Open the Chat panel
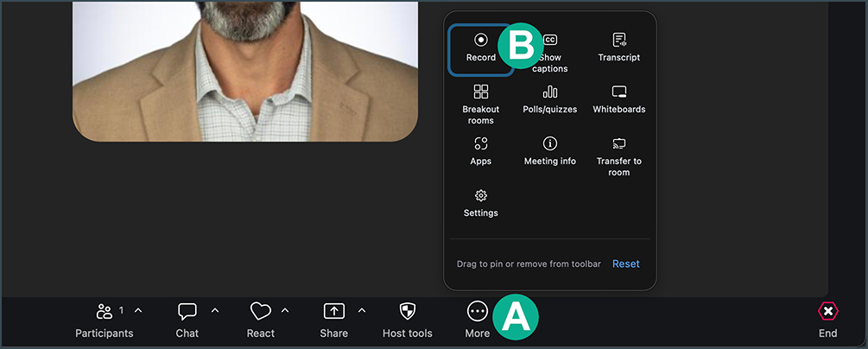Image resolution: width=868 pixels, height=349 pixels. 187,320
